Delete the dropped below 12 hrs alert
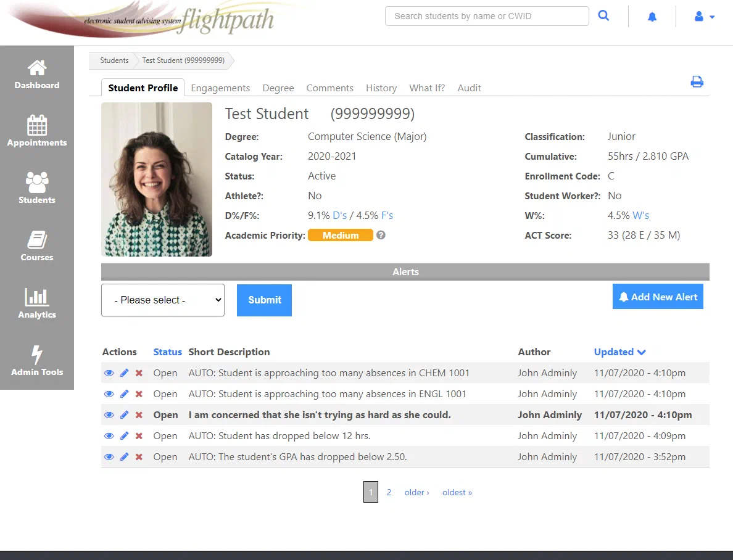733x560 pixels. (x=139, y=435)
